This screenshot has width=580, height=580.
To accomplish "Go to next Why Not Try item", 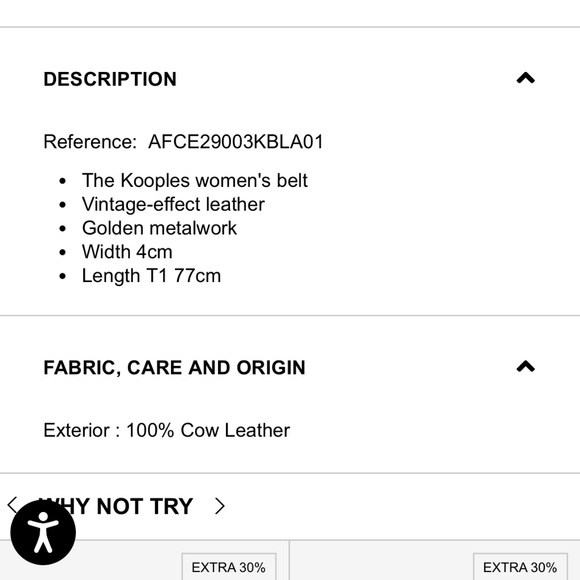I will pos(219,506).
